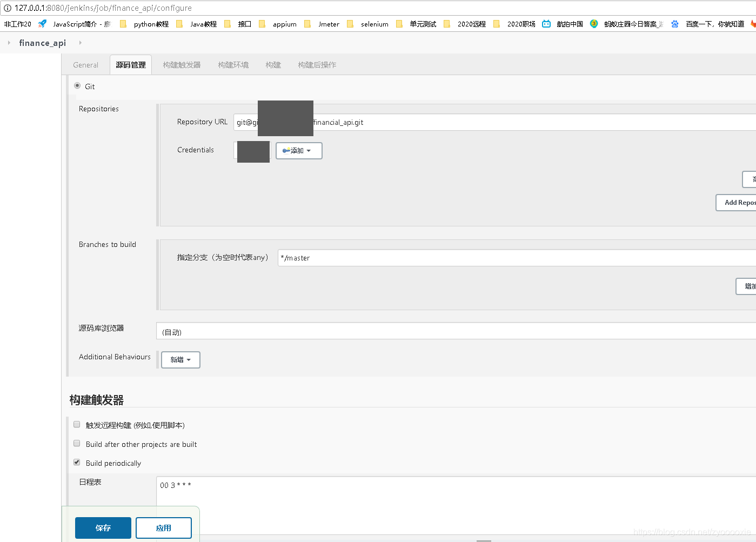The height and width of the screenshot is (542, 756).
Task: Open the 添加 credentials dropdown
Action: pyautogui.click(x=299, y=151)
